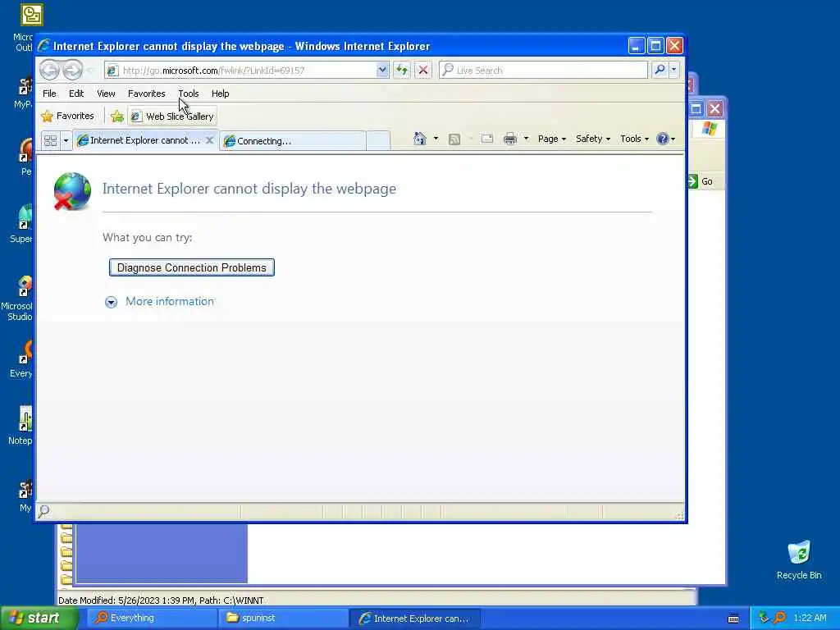Click the system clock showing 1:22 AM
Image resolution: width=840 pixels, height=630 pixels.
(810, 619)
